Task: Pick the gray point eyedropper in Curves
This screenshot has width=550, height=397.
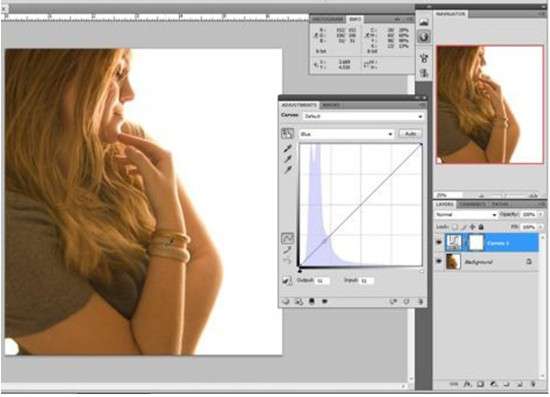Action: coord(288,160)
